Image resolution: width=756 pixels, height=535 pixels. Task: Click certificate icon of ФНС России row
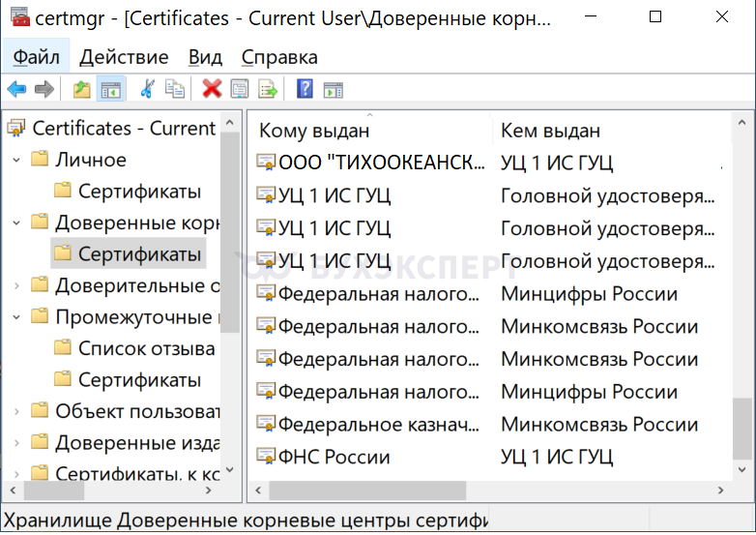point(266,457)
